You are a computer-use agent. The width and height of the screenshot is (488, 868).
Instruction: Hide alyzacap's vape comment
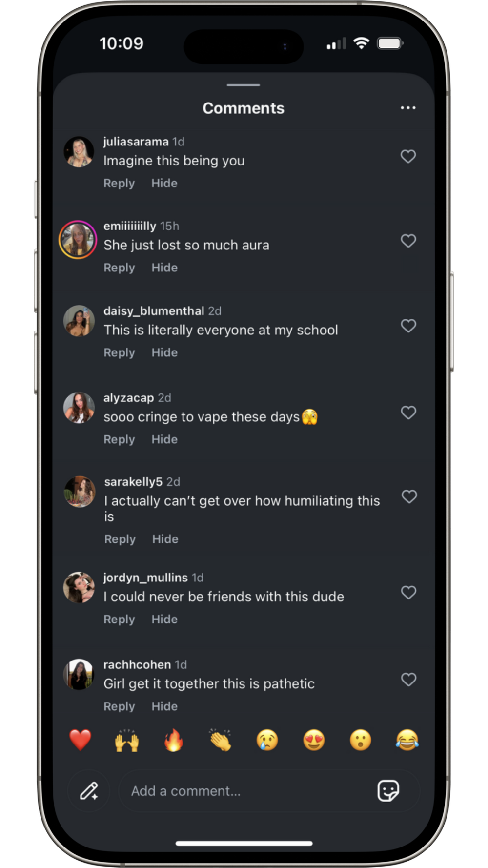pyautogui.click(x=164, y=439)
